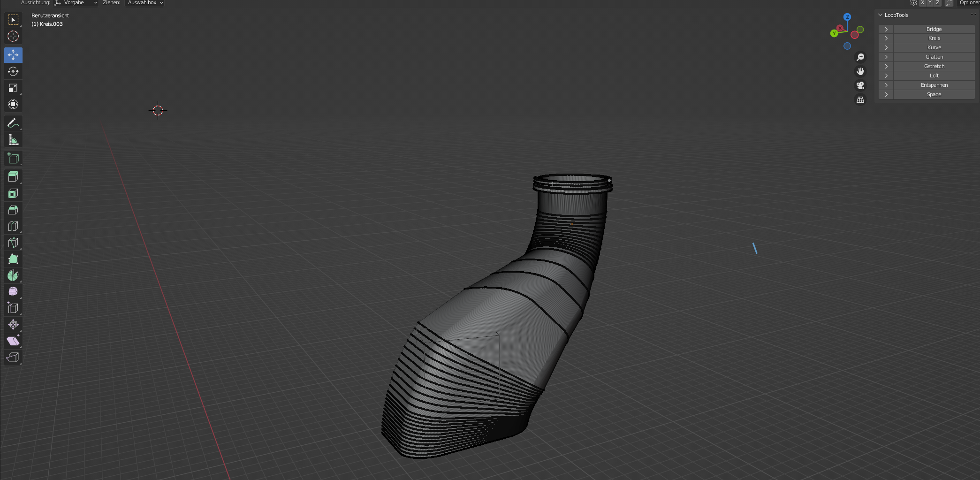Expand the Loft options arrow
Viewport: 980px width, 480px height.
click(886, 76)
